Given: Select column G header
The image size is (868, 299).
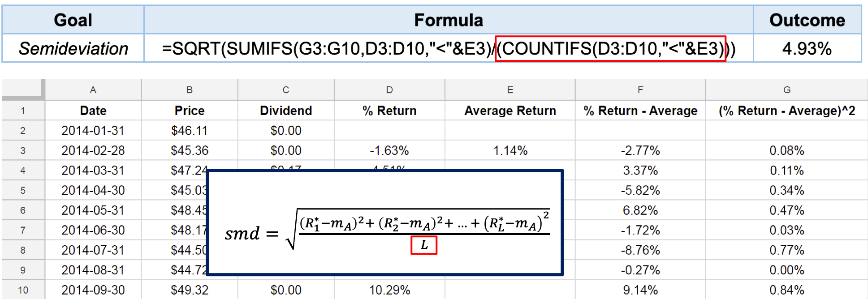Looking at the screenshot, I should [x=786, y=90].
